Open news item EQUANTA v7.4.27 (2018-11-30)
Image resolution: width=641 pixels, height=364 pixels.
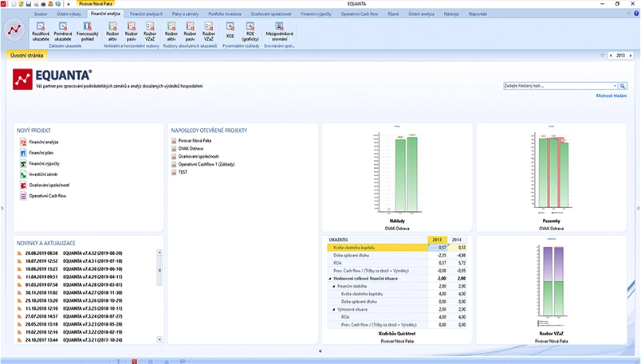(x=92, y=292)
